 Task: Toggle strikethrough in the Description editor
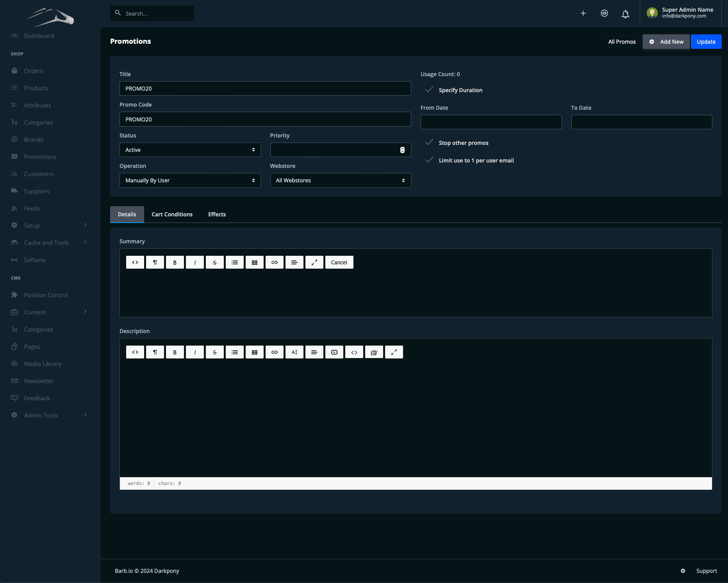[214, 352]
